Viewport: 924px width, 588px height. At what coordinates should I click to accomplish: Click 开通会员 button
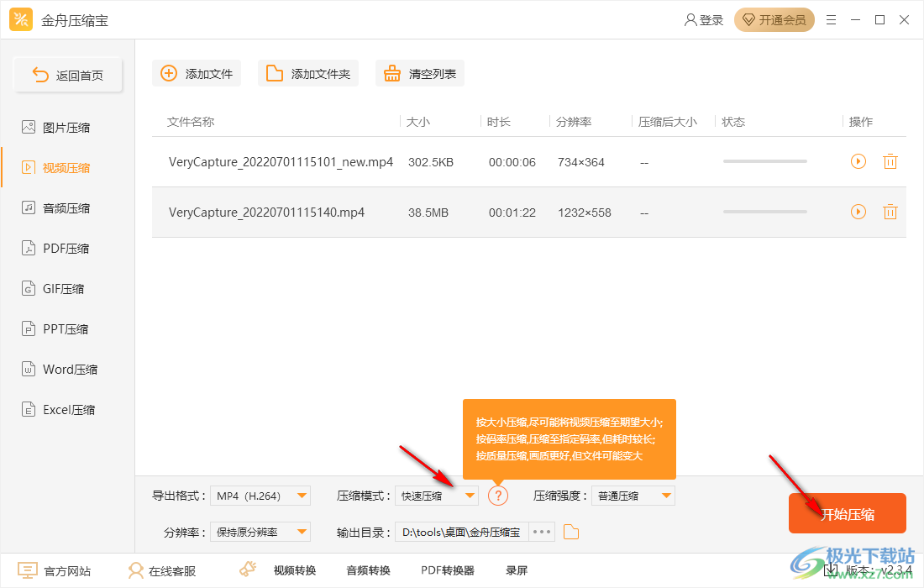[x=774, y=20]
